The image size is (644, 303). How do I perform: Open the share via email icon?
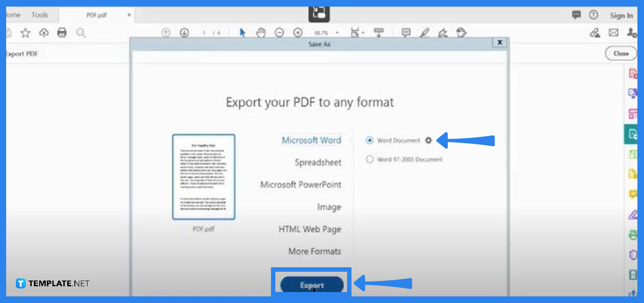tap(614, 32)
